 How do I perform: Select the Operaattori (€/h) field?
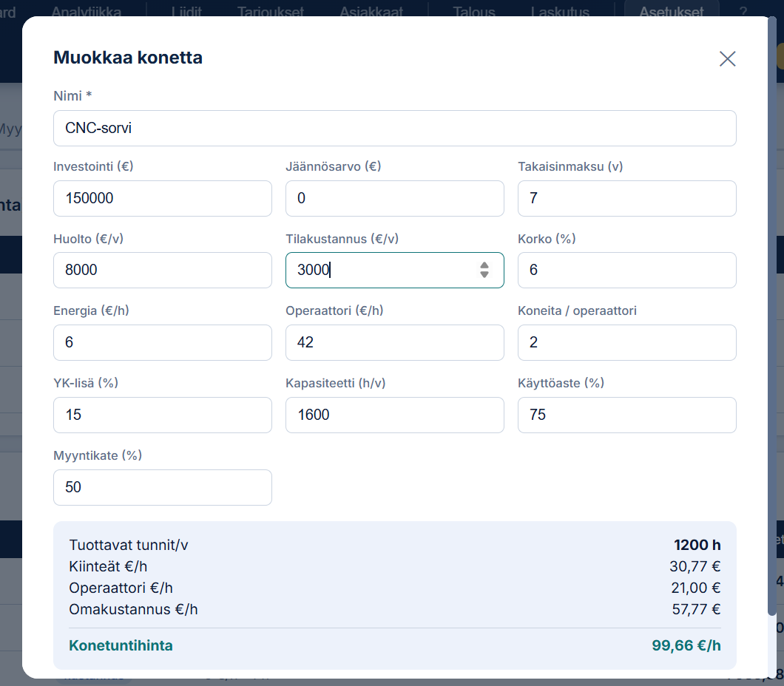[x=394, y=343]
